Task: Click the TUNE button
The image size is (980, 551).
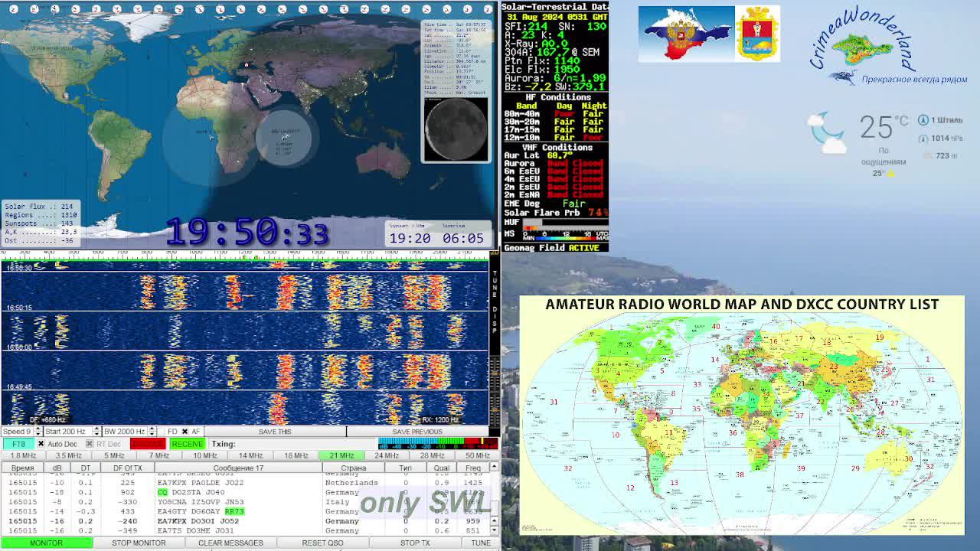Action: [x=481, y=543]
